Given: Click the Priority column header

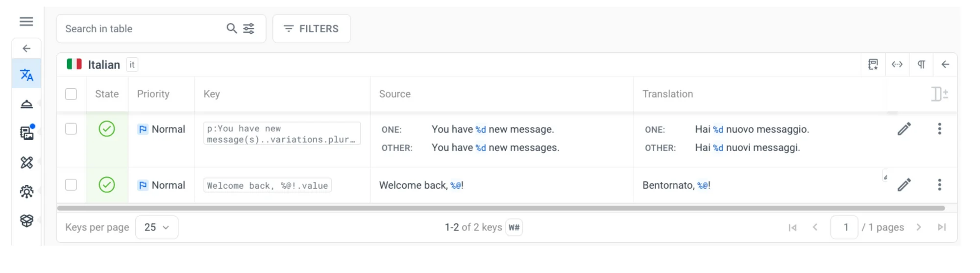Looking at the screenshot, I should pyautogui.click(x=153, y=94).
